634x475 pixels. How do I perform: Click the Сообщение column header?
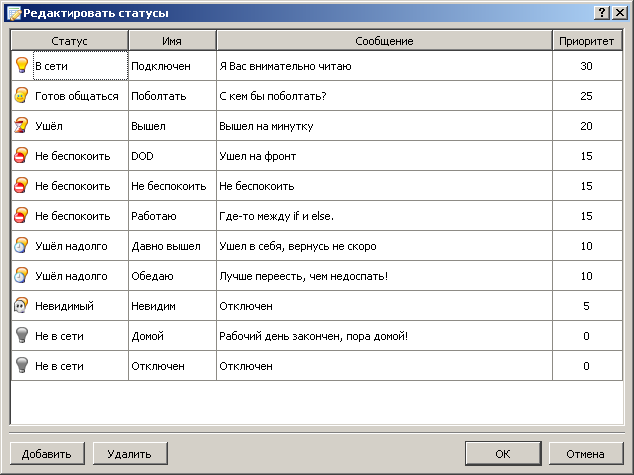click(x=384, y=41)
